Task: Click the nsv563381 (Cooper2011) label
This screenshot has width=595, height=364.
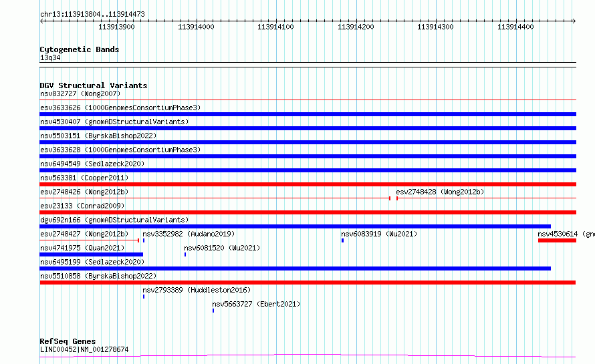Action: tap(84, 178)
